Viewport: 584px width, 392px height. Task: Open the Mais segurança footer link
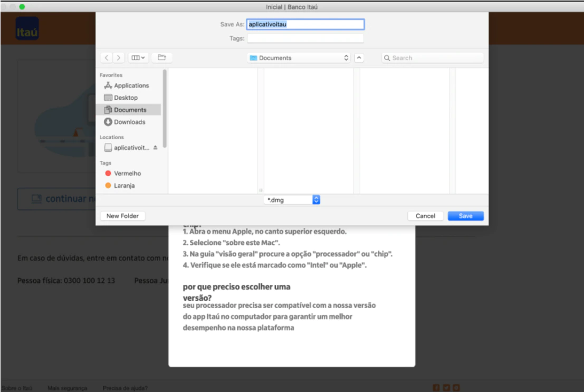coord(68,388)
